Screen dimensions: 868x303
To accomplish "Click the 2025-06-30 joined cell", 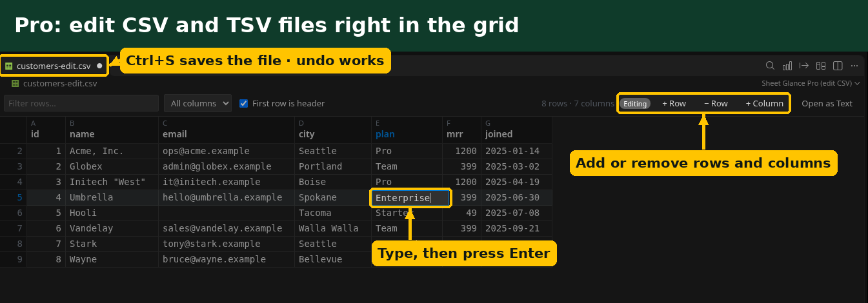I will pos(516,197).
